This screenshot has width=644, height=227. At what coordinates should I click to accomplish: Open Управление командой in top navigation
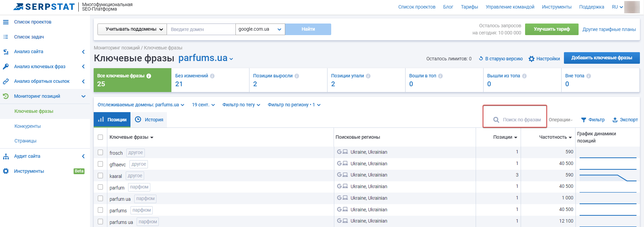[510, 7]
